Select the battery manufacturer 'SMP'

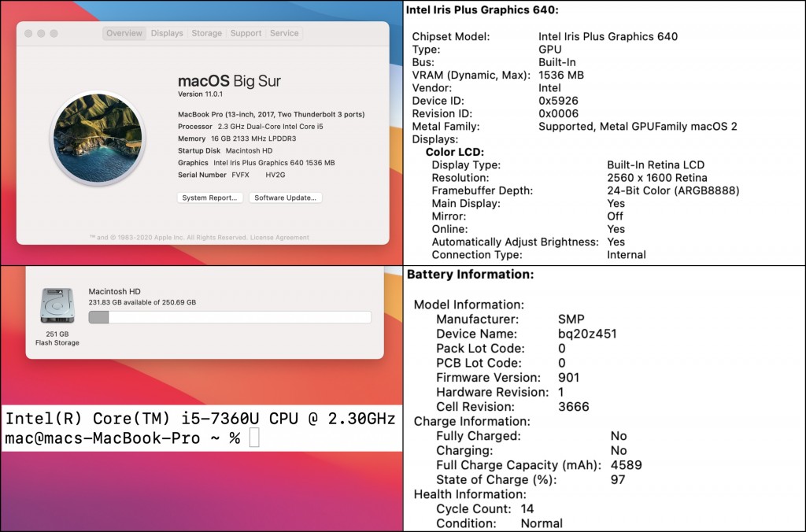coord(571,320)
